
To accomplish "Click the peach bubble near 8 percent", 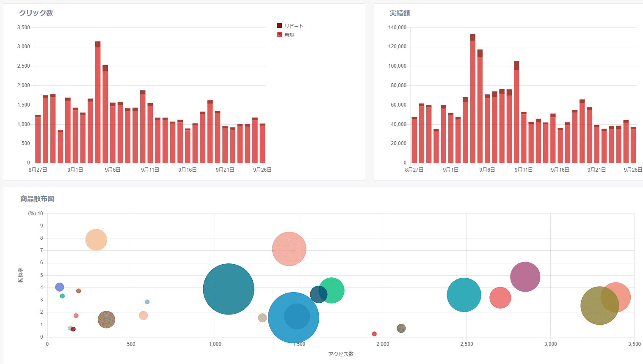I will point(96,240).
